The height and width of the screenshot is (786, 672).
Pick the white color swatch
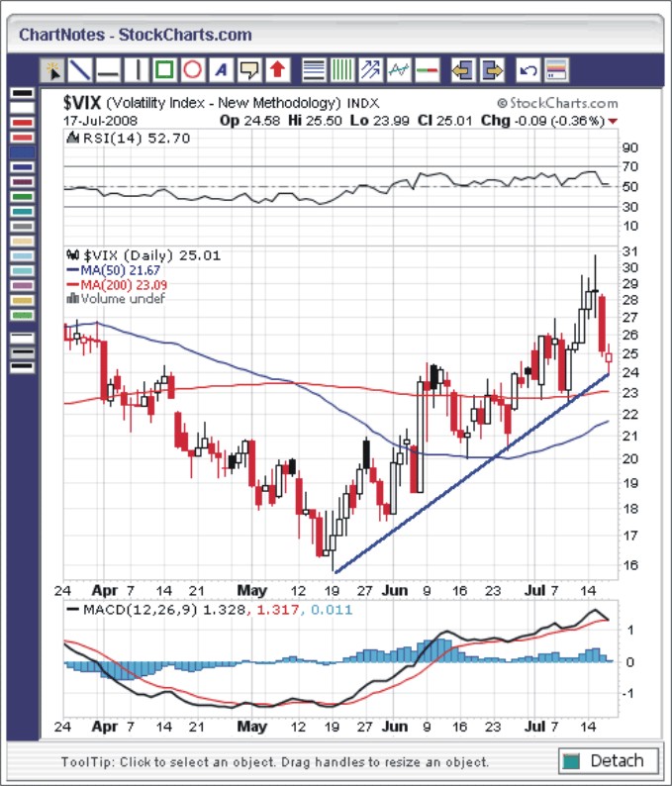22,108
